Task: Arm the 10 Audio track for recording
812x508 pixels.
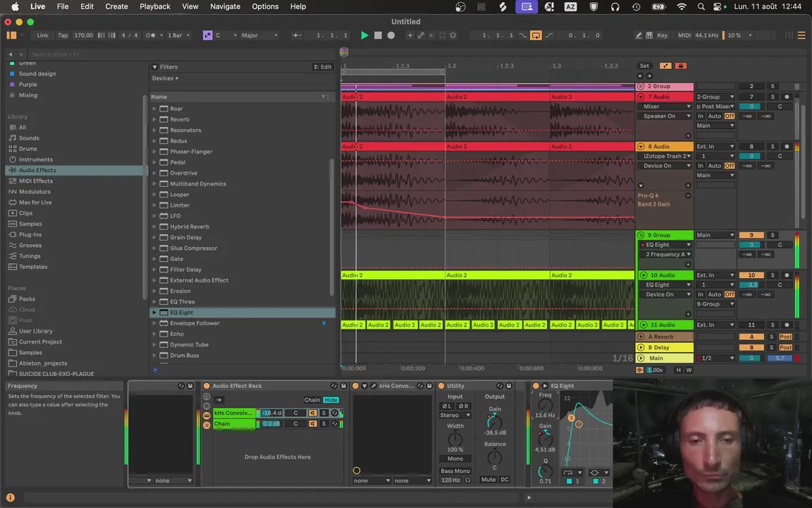Action: click(x=787, y=274)
